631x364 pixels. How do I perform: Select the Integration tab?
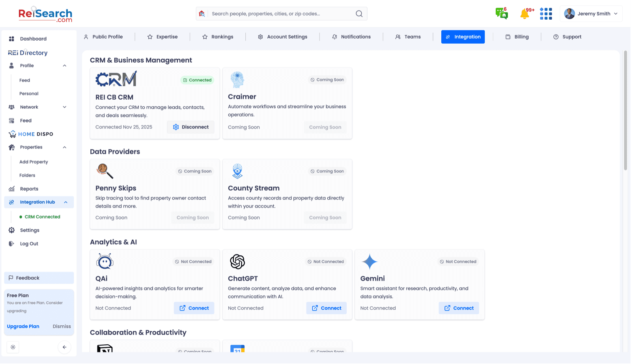pos(463,37)
